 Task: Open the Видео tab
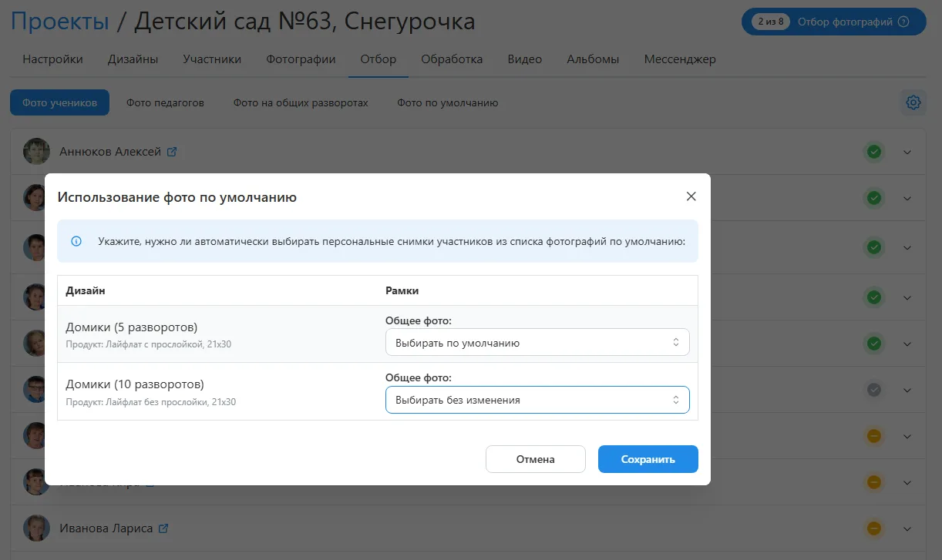[x=525, y=59]
